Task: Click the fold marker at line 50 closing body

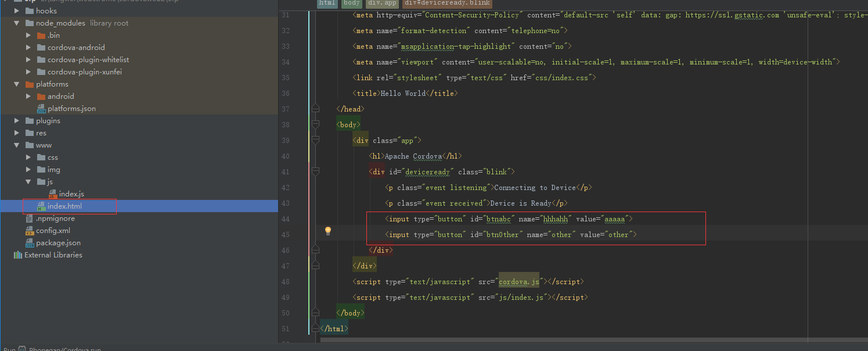Action: click(x=315, y=313)
